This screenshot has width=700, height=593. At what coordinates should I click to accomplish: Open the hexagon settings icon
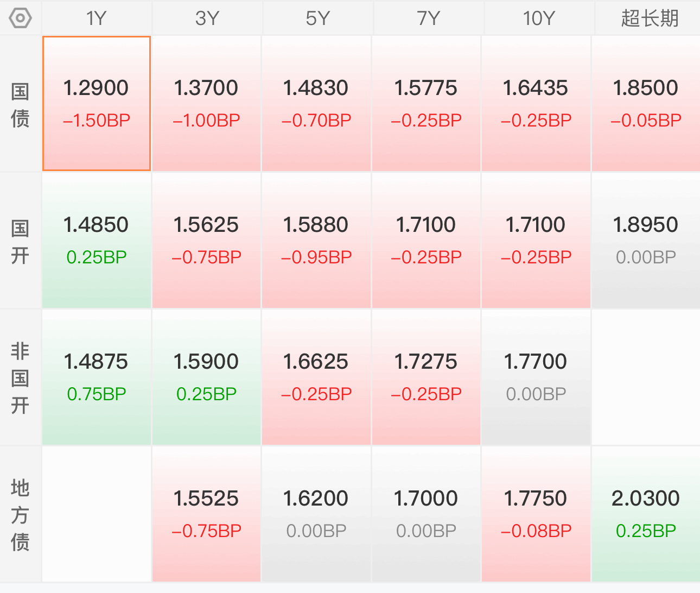[21, 18]
